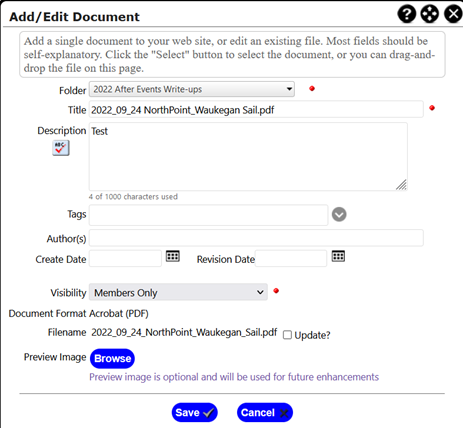Cancel editing the document
The height and width of the screenshot is (428, 463).
(265, 413)
